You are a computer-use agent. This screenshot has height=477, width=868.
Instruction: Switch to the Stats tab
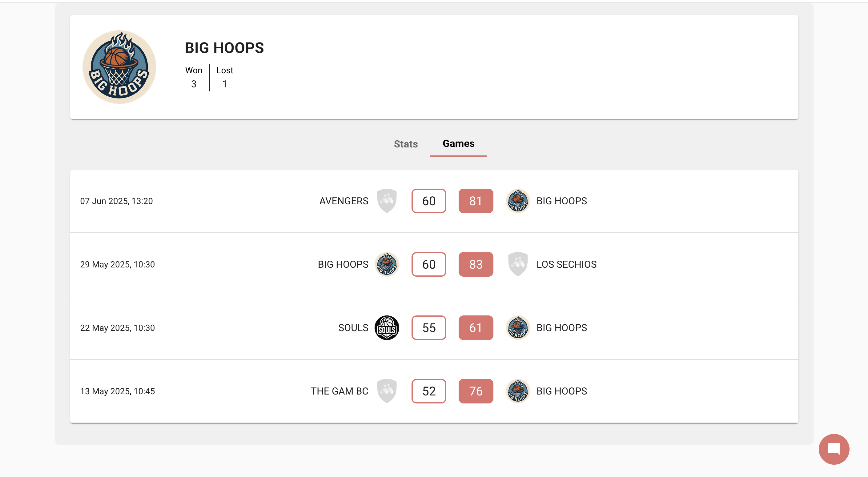pos(406,144)
